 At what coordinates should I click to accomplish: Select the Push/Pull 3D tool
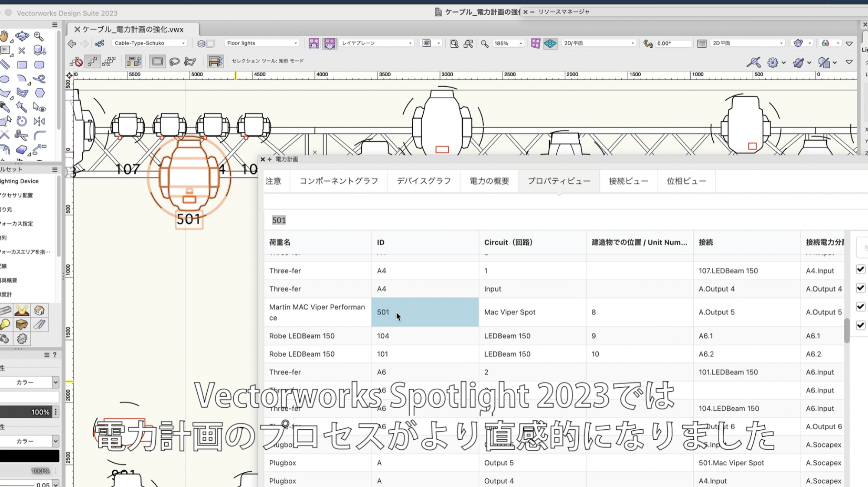click(x=39, y=51)
